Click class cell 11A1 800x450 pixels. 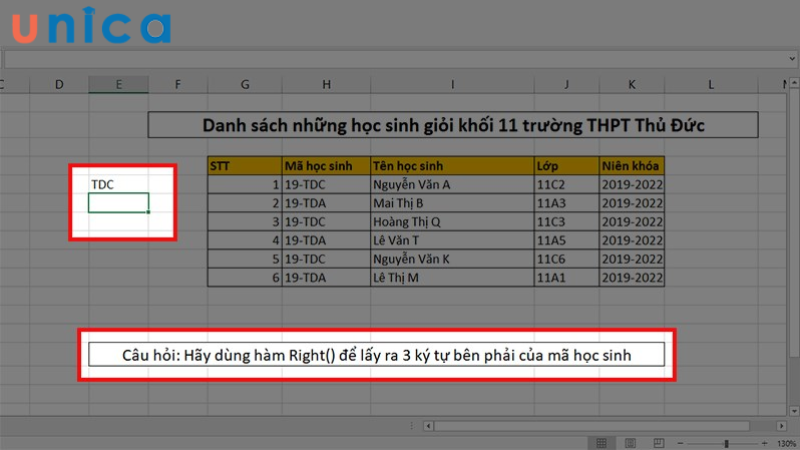pyautogui.click(x=566, y=278)
